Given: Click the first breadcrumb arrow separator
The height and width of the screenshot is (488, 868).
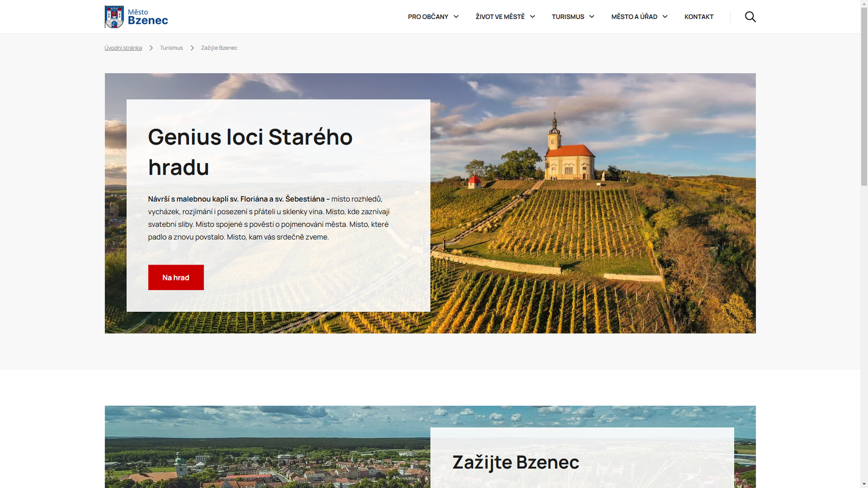Looking at the screenshot, I should tap(151, 48).
